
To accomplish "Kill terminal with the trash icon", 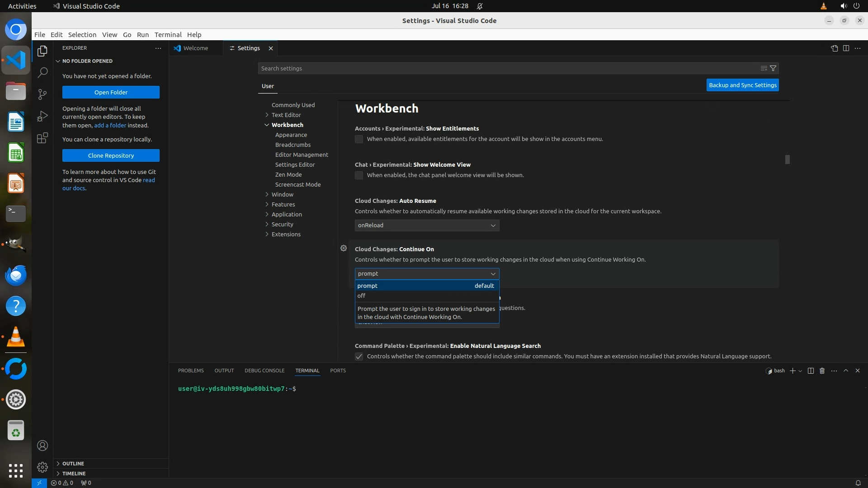I will 822,371.
